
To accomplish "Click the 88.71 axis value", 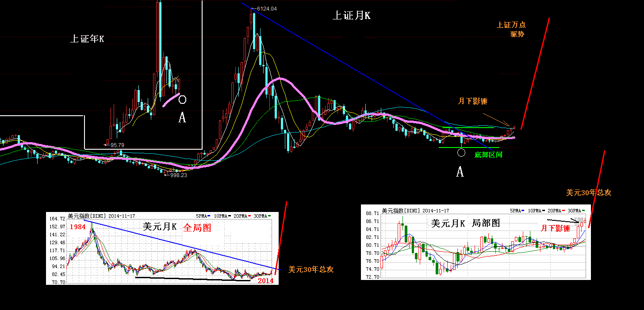I will tap(372, 213).
